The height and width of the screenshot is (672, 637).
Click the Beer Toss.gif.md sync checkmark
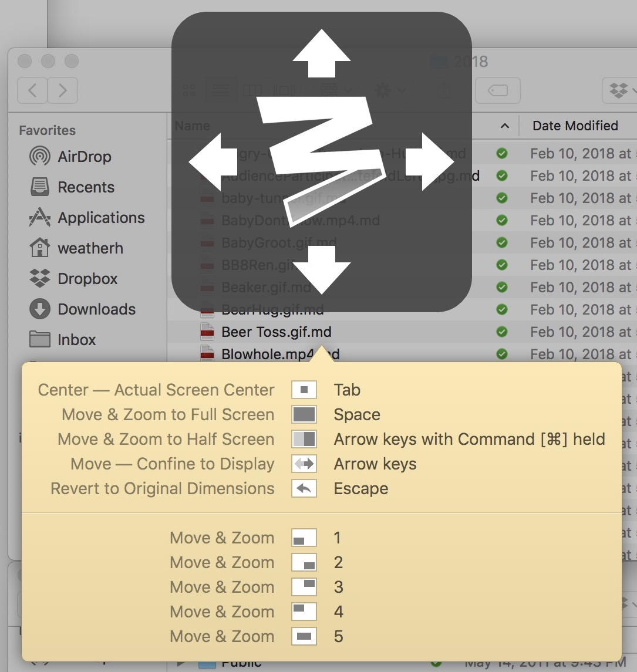point(502,332)
